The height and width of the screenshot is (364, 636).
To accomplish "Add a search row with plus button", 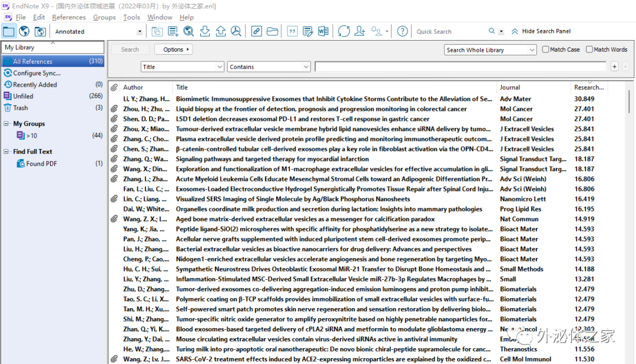I will tap(614, 67).
